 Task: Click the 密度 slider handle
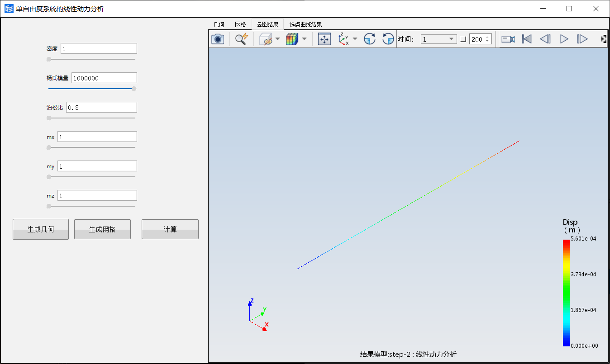coord(49,59)
